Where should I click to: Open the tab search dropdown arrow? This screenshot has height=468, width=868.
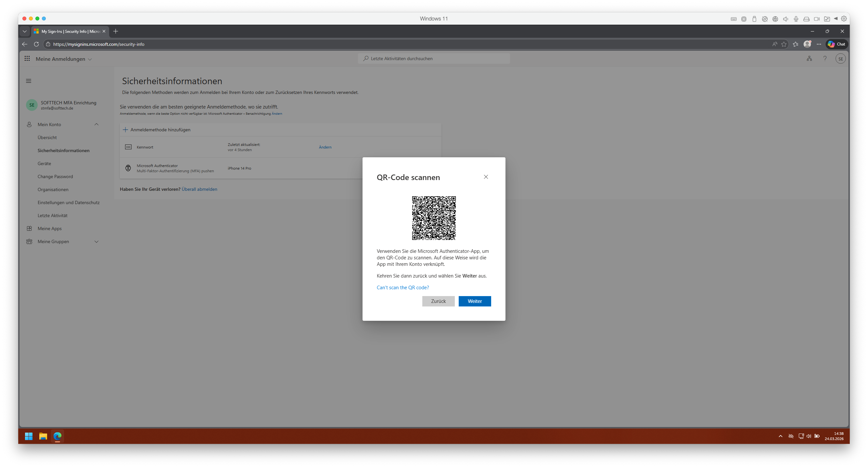pyautogui.click(x=25, y=31)
